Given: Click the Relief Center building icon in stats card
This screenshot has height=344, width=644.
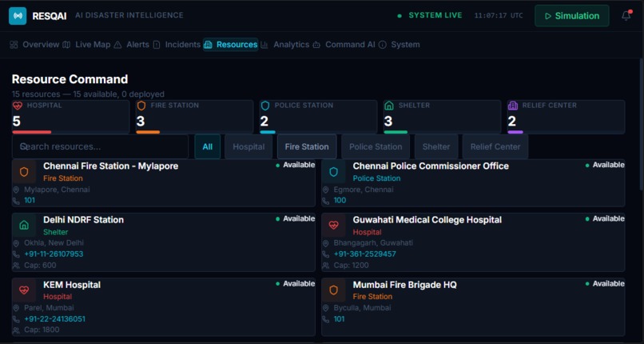Looking at the screenshot, I should pyautogui.click(x=513, y=106).
